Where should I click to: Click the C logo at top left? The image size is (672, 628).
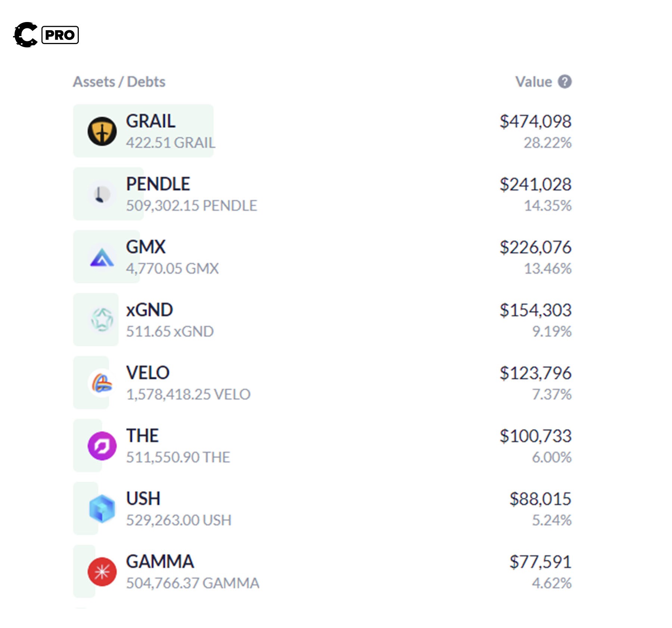pos(25,35)
